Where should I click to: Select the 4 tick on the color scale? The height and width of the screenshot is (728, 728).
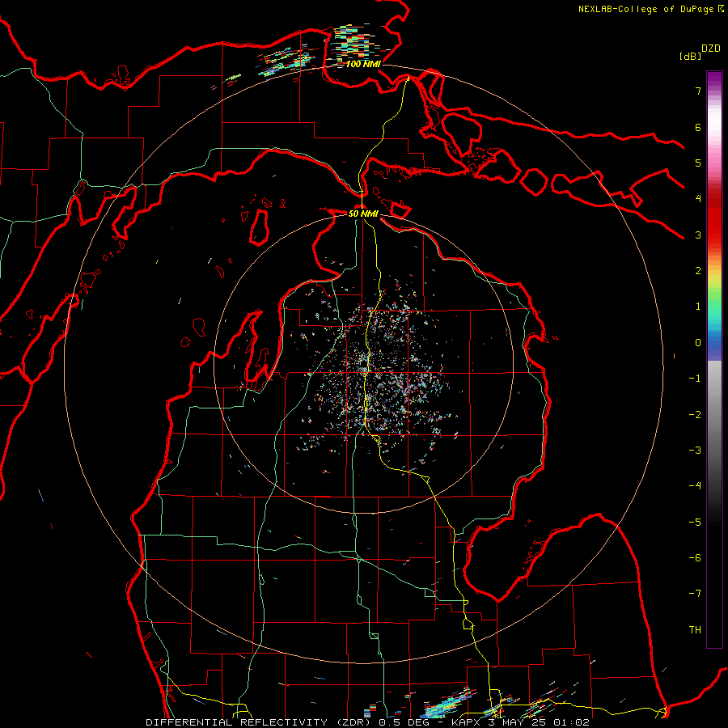click(698, 199)
